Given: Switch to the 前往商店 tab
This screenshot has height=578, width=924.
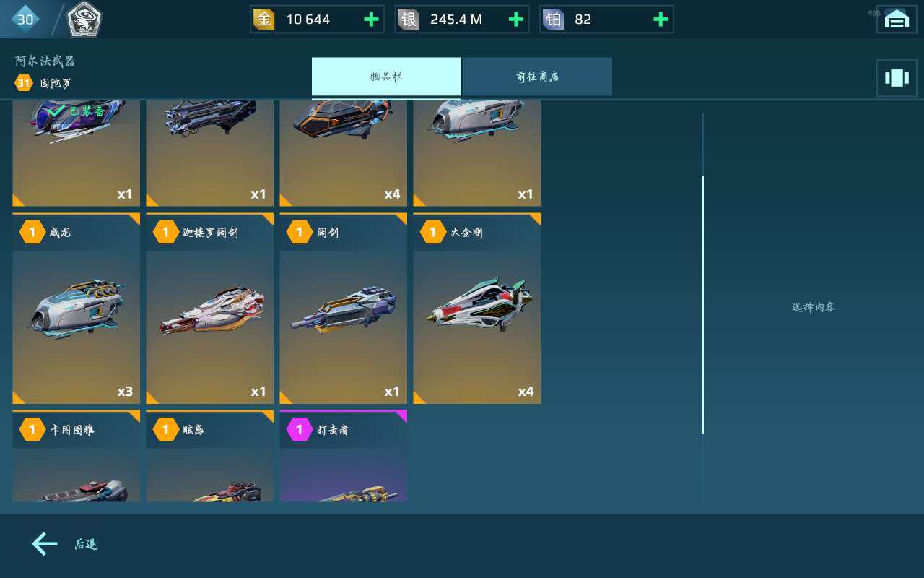Looking at the screenshot, I should click(x=537, y=77).
